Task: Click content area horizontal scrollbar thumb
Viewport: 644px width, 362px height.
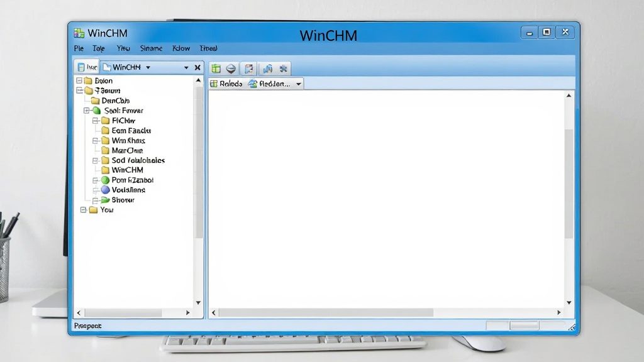Action: [x=326, y=313]
